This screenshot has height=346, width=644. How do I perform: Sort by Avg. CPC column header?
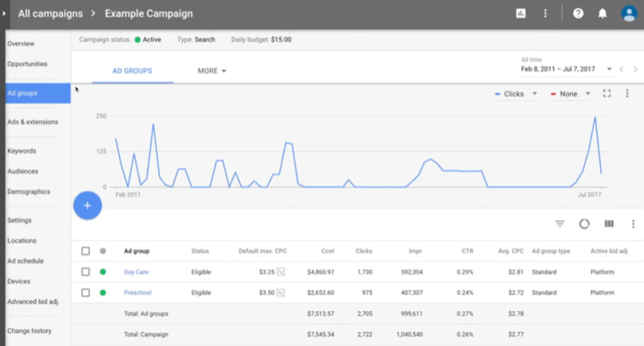click(x=511, y=251)
